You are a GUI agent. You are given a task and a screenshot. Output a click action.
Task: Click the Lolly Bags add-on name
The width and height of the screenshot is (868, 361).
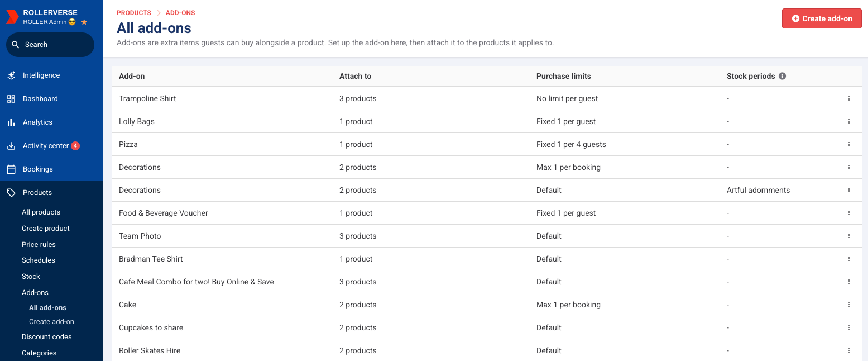[137, 121]
